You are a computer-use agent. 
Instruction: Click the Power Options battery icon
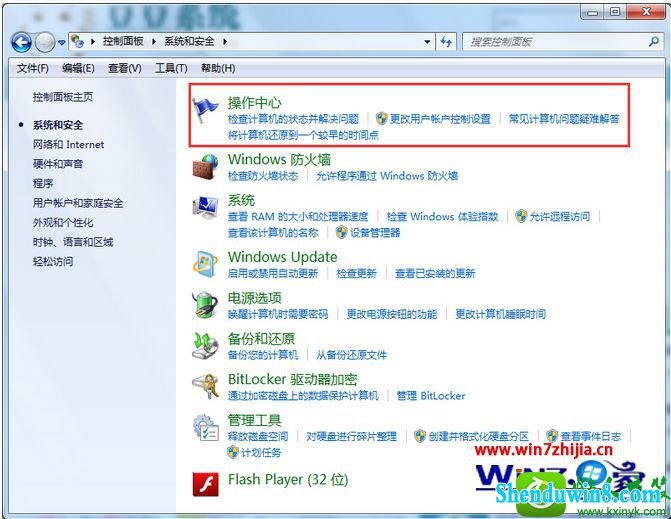point(205,304)
